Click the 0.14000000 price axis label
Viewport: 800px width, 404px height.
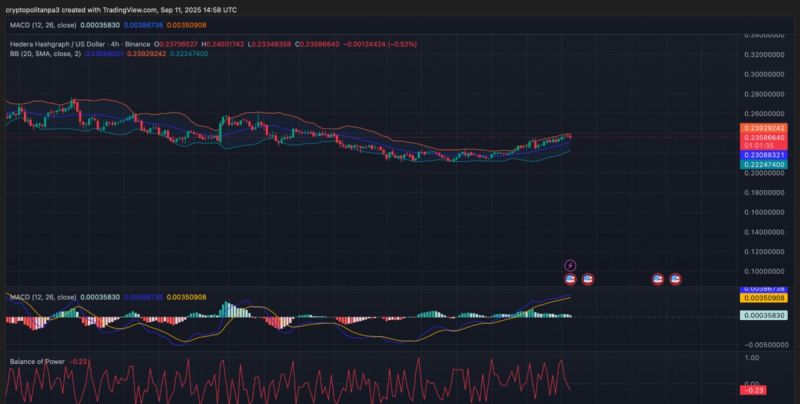[764, 232]
